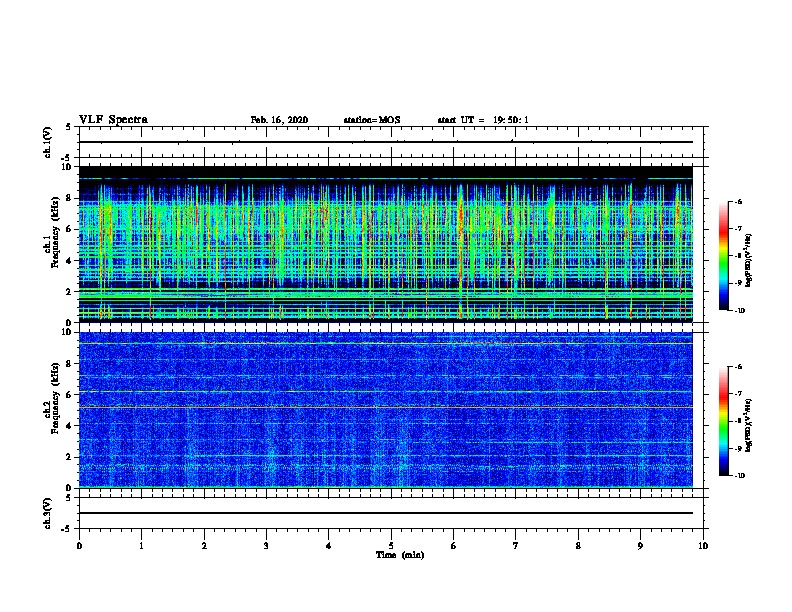
Task: Click the ch.1 color scale log(PSD) unit label
Action: (x=749, y=261)
